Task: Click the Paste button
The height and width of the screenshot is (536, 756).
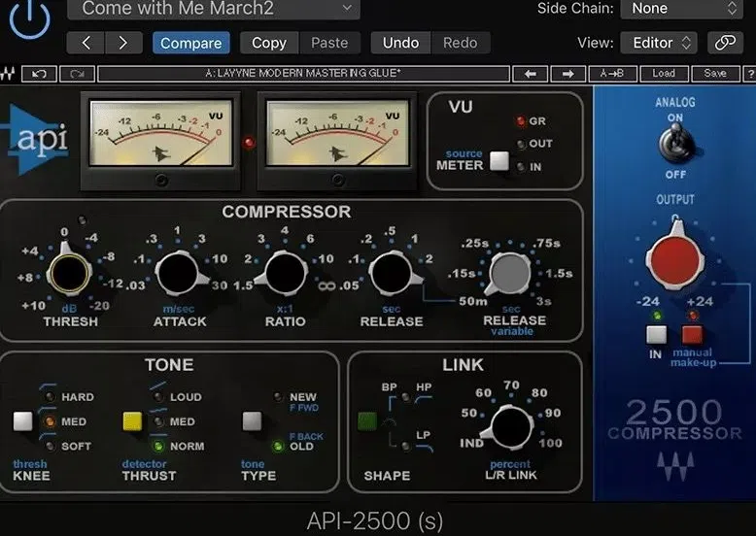Action: click(329, 43)
